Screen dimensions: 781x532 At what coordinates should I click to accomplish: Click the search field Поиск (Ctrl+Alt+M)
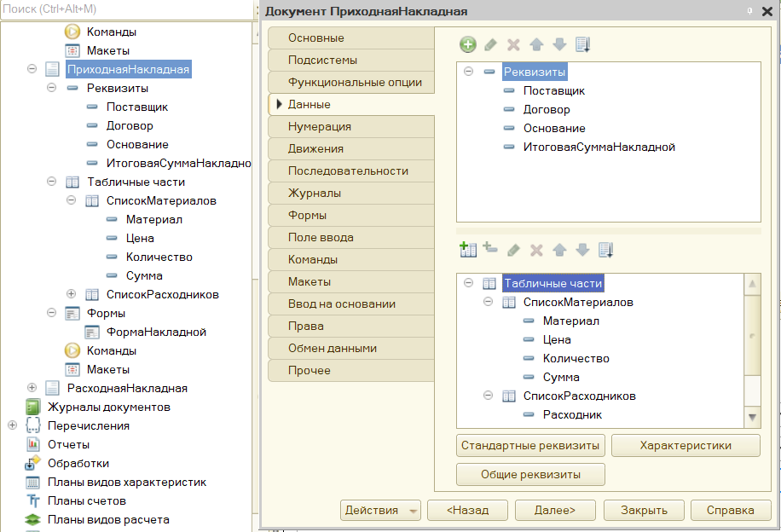click(127, 9)
